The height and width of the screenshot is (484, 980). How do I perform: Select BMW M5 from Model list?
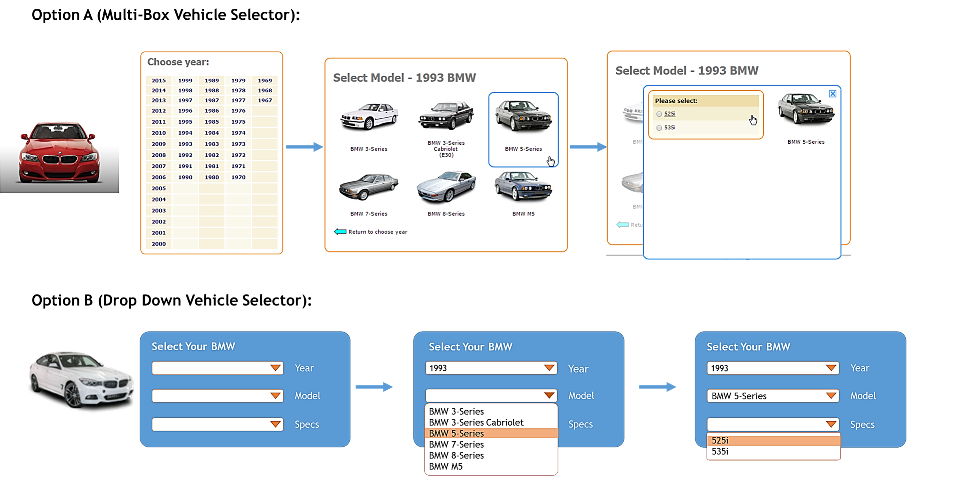tap(491, 466)
